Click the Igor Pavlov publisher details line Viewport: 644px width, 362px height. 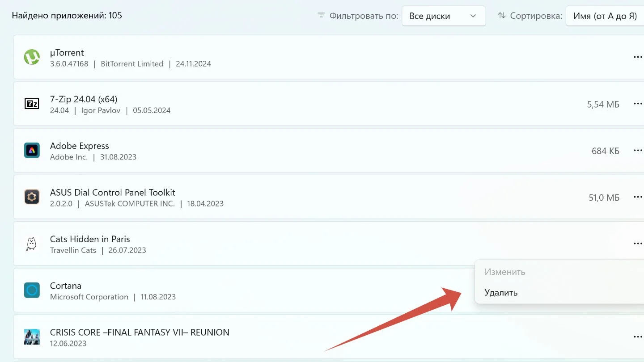[110, 110]
